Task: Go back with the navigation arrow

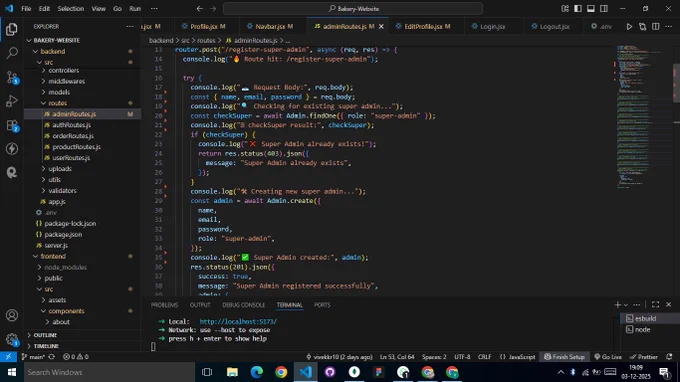Action: click(199, 9)
